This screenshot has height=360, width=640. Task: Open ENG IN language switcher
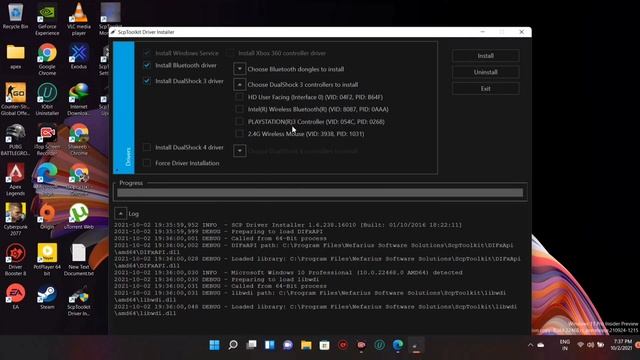point(565,345)
